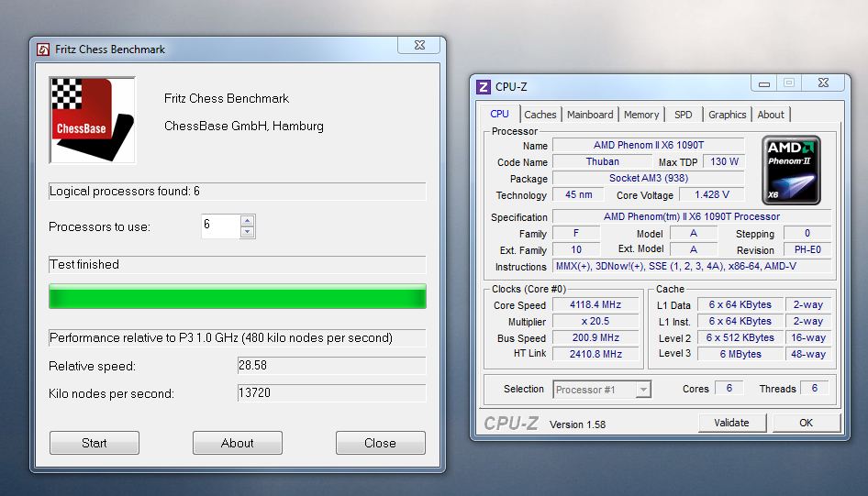
Task: Minimize the CPU-Z window
Action: pyautogui.click(x=764, y=83)
